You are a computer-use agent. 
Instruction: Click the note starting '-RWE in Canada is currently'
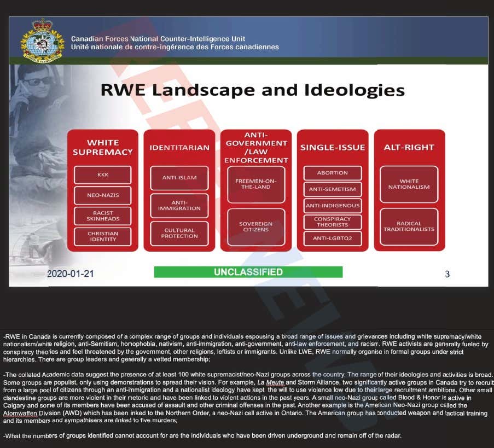tap(246, 348)
